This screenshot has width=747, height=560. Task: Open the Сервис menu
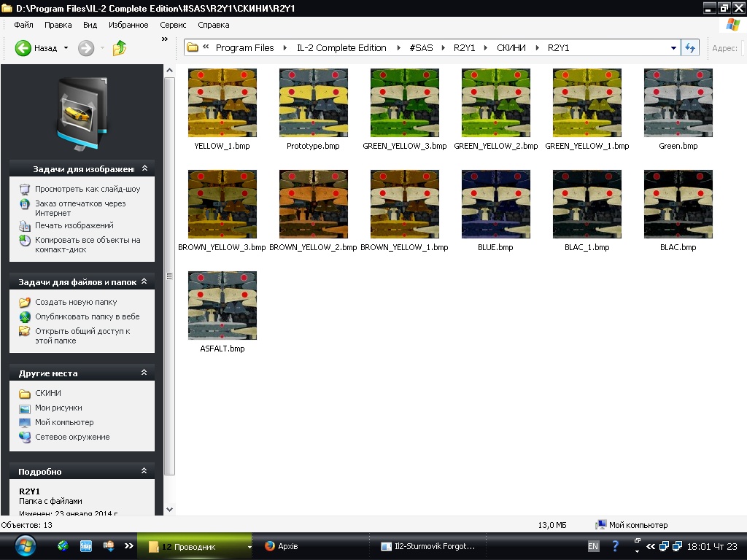[173, 25]
